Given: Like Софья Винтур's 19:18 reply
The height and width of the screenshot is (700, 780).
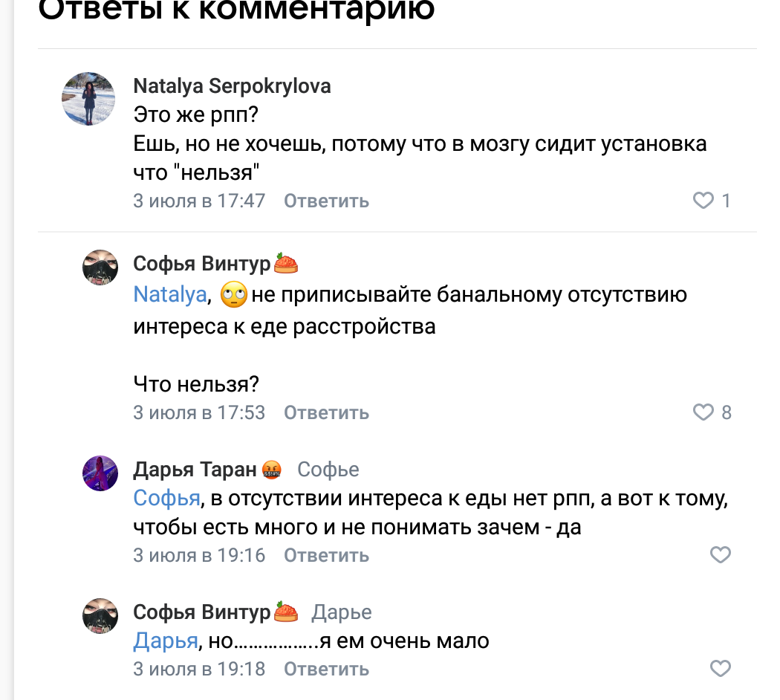Looking at the screenshot, I should pyautogui.click(x=721, y=669).
